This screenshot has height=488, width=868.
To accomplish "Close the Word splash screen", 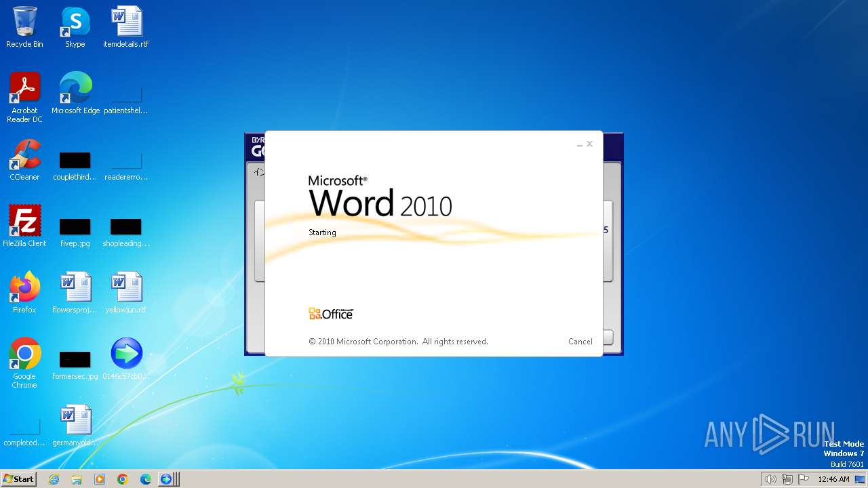I will pyautogui.click(x=589, y=144).
